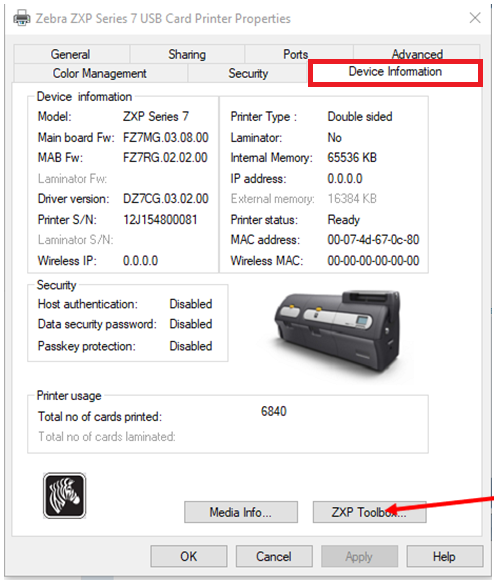Screen dimensions: 494x580
Task: Click total cards printed value 6840
Action: (274, 411)
